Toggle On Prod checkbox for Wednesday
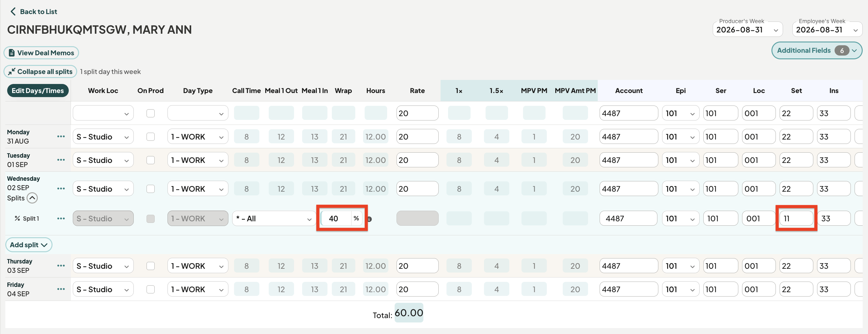The height and width of the screenshot is (334, 868). [151, 189]
